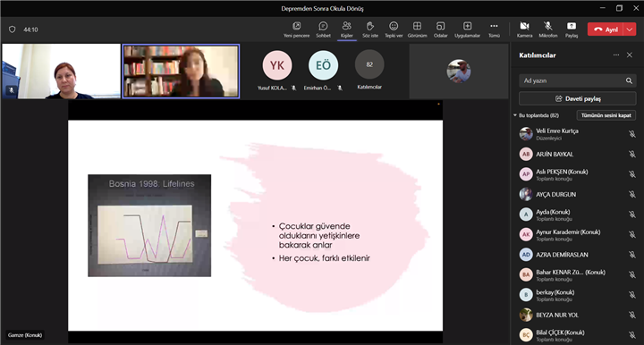
Task: Select participant AYÇA DURGUN
Action: pos(578,195)
